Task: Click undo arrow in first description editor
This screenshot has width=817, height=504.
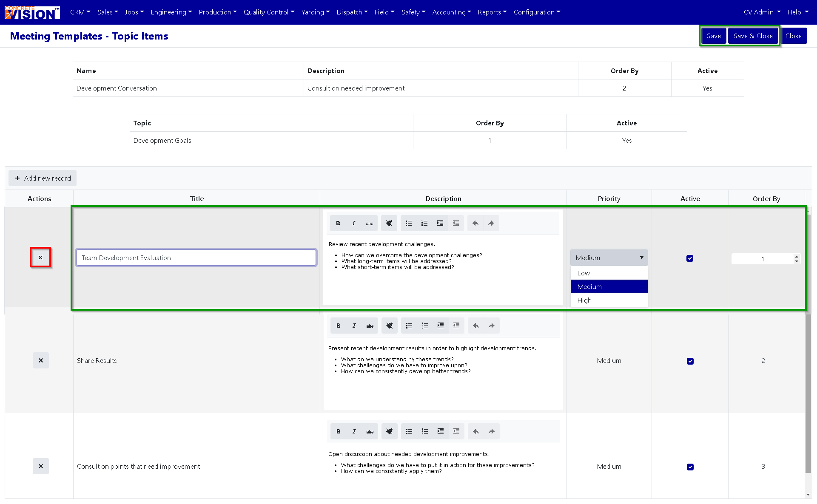Action: click(475, 223)
